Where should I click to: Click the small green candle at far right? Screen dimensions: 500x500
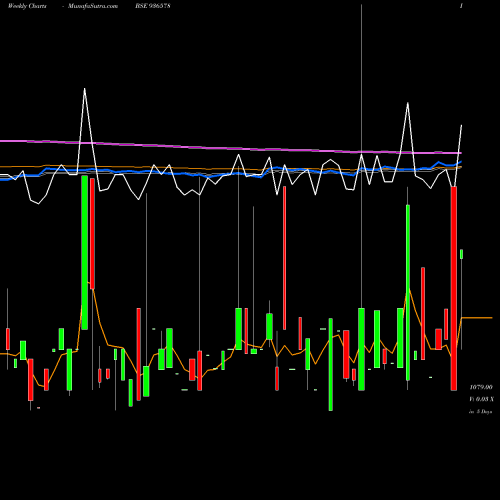[x=462, y=254]
